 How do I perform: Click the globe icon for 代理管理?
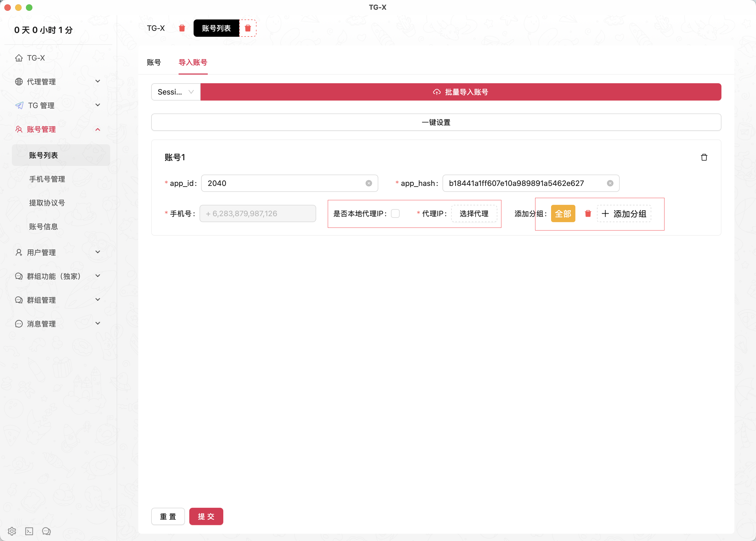pyautogui.click(x=19, y=82)
